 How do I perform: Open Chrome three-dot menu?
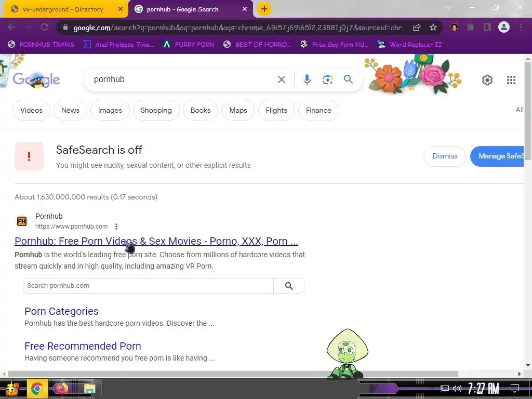(521, 27)
